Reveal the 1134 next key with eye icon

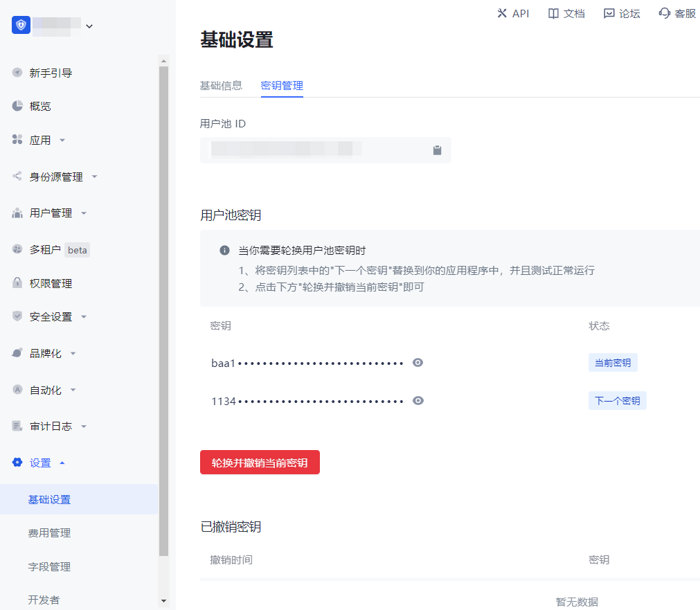coord(418,401)
